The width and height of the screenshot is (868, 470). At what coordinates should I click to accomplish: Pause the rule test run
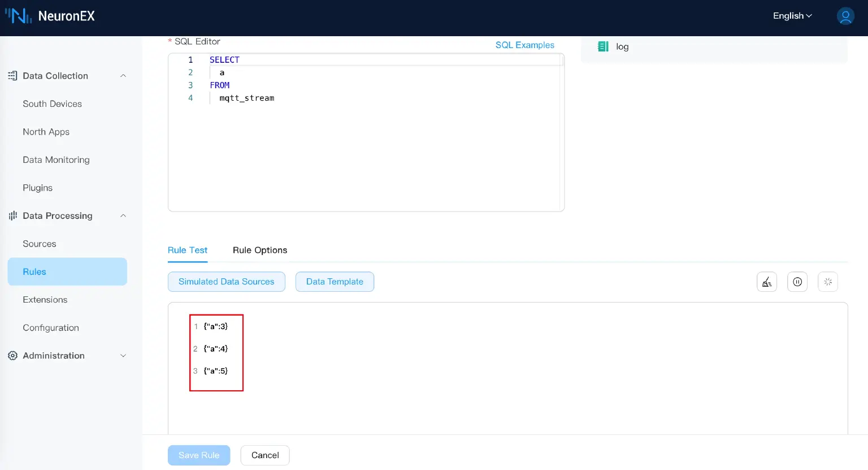(797, 282)
